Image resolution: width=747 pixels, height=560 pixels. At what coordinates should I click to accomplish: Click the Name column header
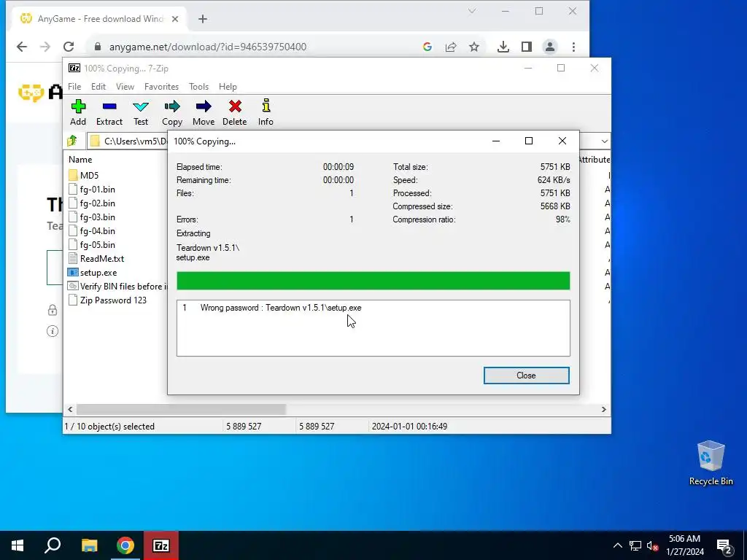tap(80, 160)
